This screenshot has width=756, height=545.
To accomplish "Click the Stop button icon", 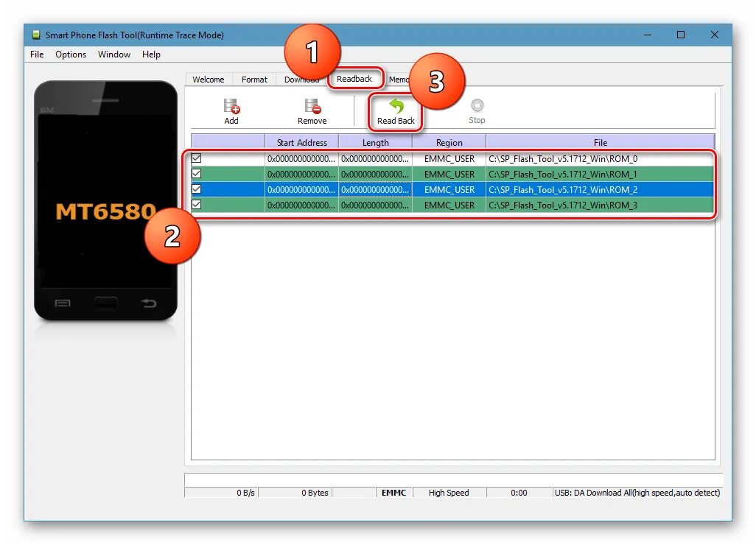I will coord(477,105).
